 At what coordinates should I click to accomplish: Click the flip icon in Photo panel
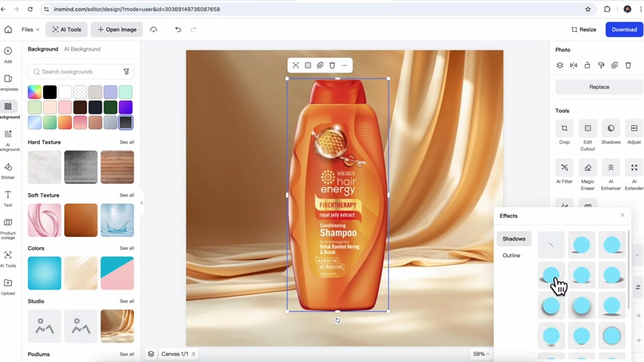(x=573, y=66)
